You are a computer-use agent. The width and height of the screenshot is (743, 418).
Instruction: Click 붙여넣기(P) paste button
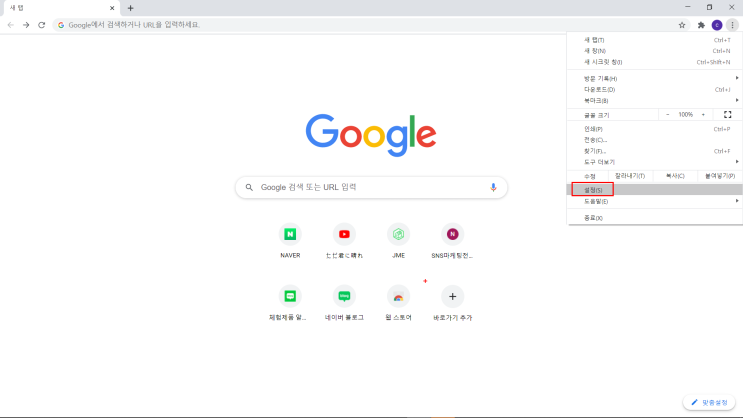720,176
